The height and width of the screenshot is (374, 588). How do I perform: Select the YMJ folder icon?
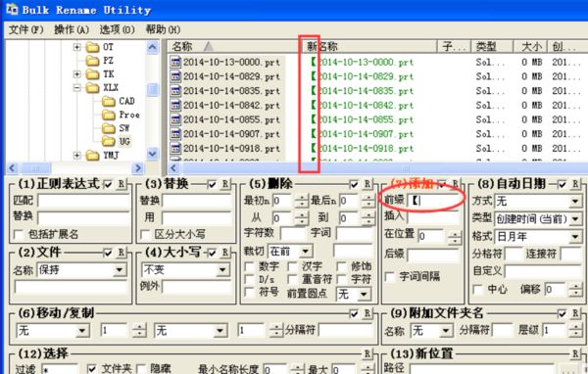(x=92, y=155)
